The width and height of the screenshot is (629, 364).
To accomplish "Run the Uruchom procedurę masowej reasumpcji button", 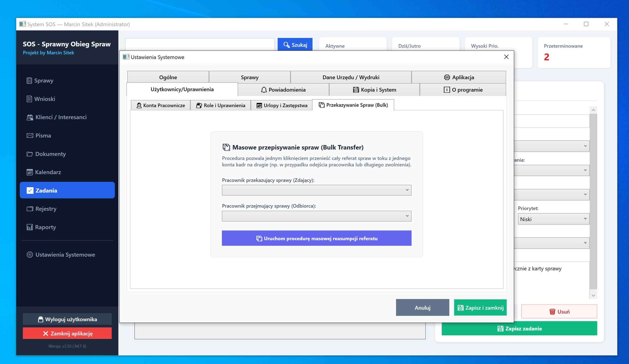I will [316, 238].
